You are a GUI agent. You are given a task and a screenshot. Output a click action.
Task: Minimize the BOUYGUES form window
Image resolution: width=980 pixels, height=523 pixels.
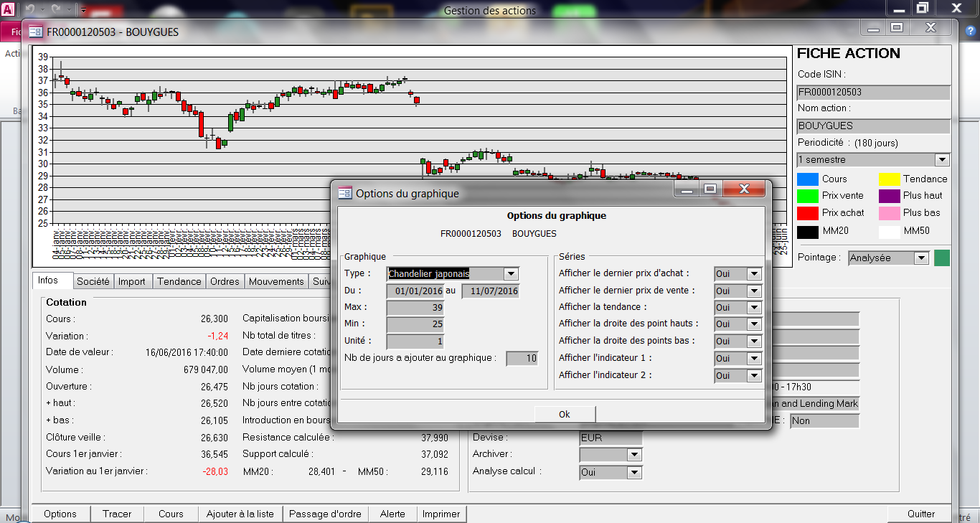[x=873, y=28]
